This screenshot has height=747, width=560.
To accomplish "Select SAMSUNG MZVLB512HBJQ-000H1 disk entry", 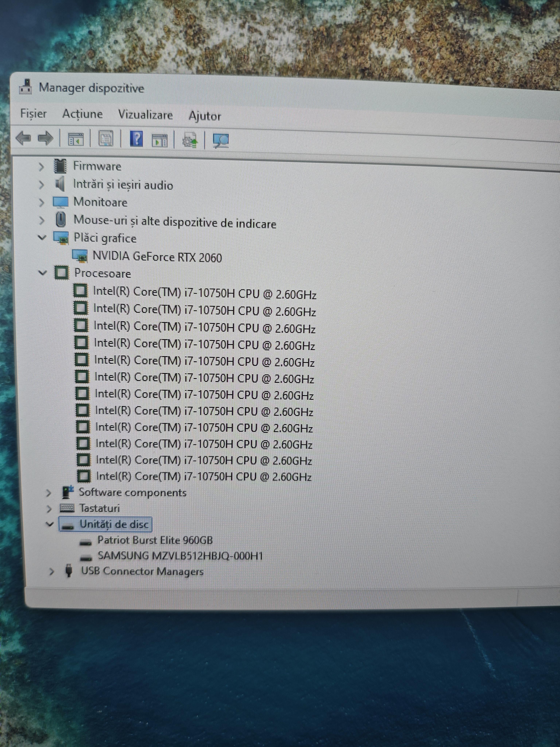I will 180,556.
